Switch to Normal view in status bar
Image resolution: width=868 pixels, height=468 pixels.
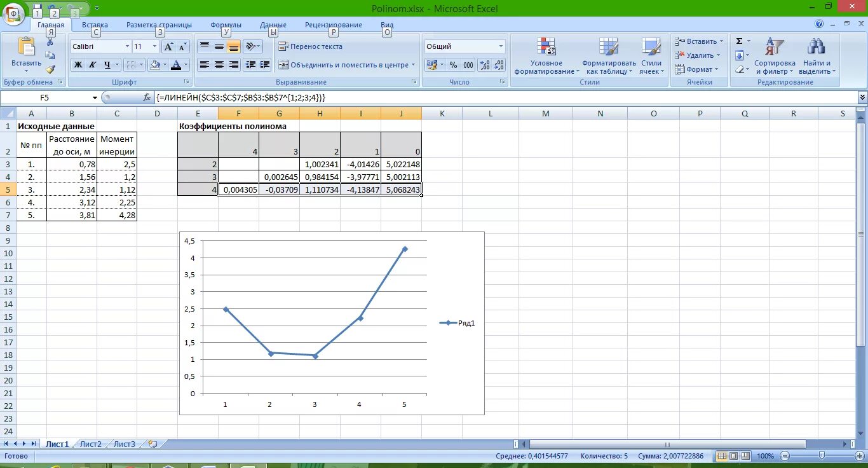[722, 456]
